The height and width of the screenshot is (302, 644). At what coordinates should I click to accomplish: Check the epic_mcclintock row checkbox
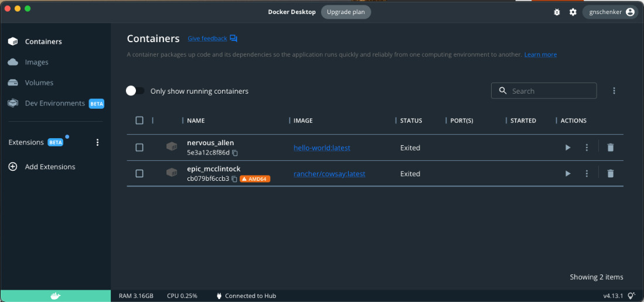139,174
